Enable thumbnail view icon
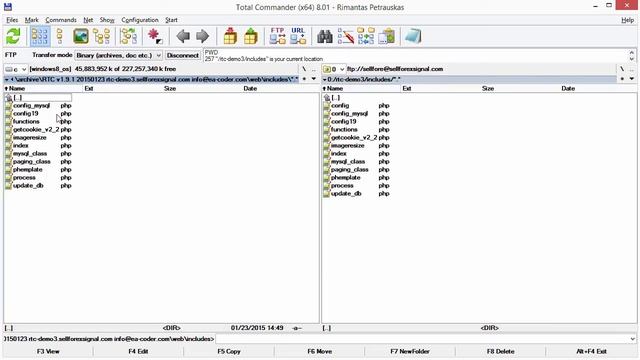The image size is (640, 360). (x=81, y=36)
